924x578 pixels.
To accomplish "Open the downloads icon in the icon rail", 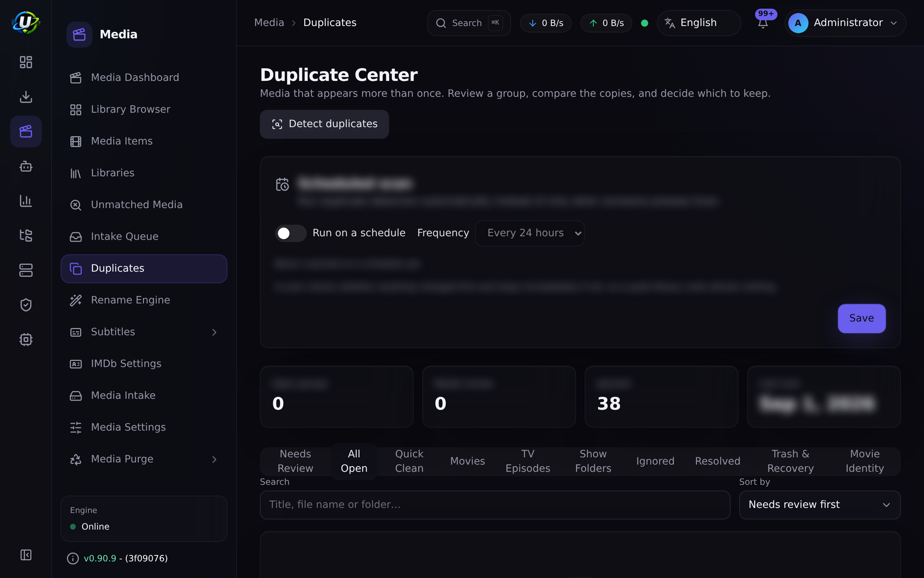I will [x=26, y=97].
